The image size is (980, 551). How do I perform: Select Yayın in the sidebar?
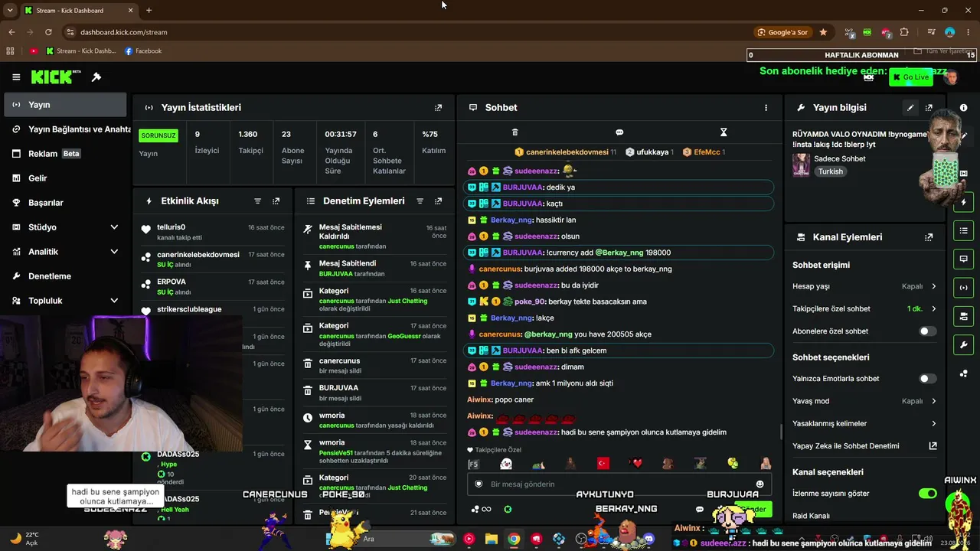pos(65,105)
